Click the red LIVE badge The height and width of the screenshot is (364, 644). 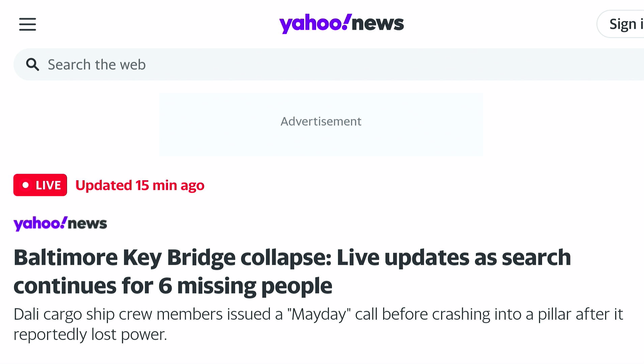click(x=40, y=185)
